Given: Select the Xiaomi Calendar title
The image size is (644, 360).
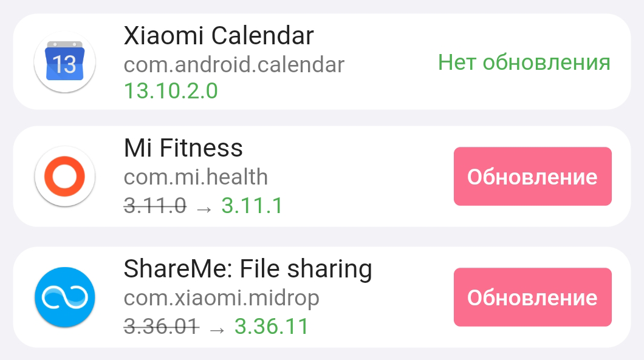Looking at the screenshot, I should 219,35.
